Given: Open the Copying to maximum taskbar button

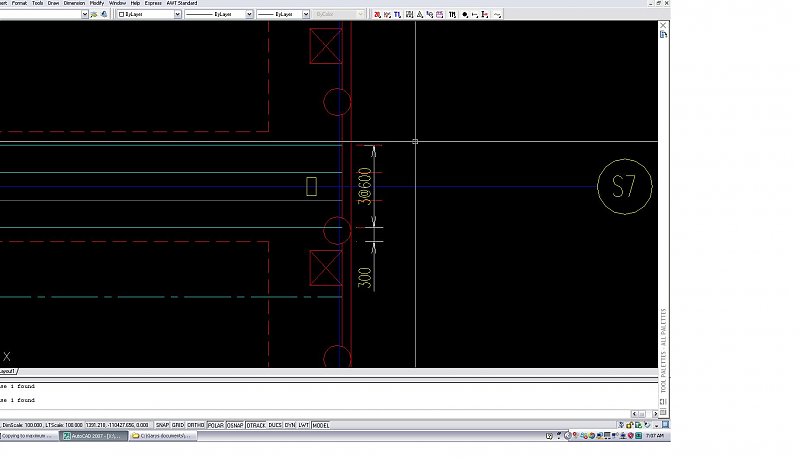Looking at the screenshot, I should point(28,436).
